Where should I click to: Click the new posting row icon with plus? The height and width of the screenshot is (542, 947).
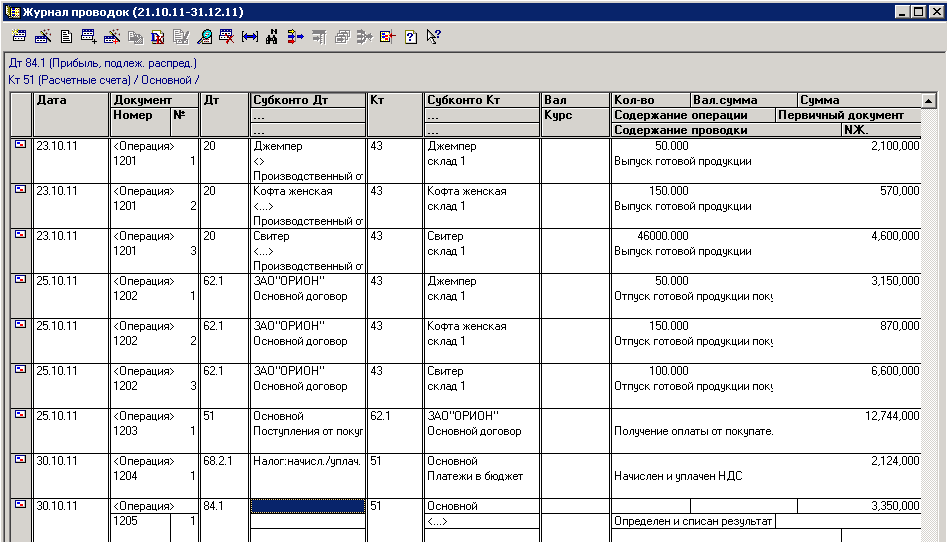tap(89, 37)
